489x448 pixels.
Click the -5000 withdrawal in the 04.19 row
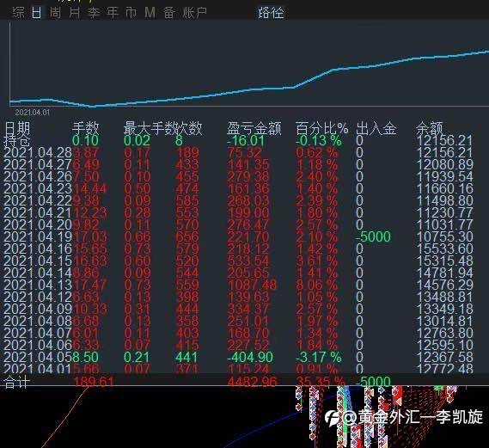(373, 236)
